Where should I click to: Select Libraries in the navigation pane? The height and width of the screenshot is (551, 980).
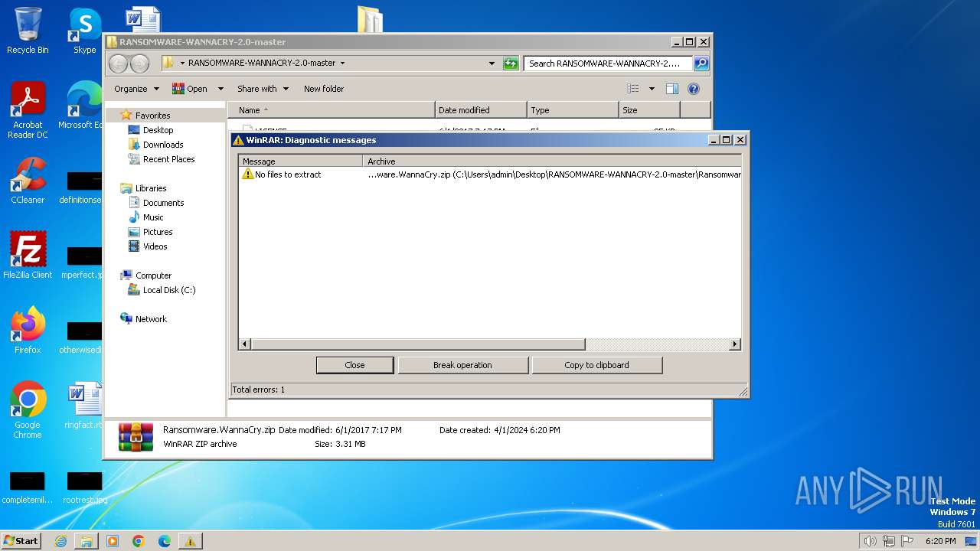pos(151,188)
